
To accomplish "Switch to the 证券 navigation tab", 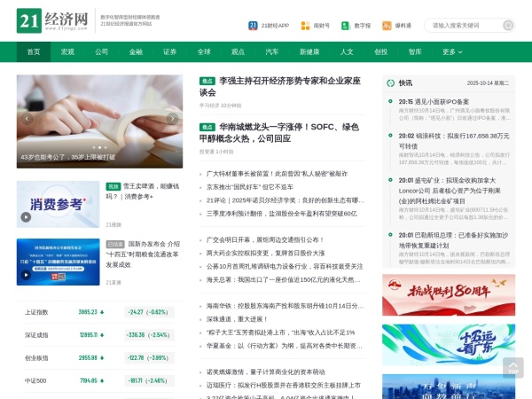I will click(x=169, y=52).
